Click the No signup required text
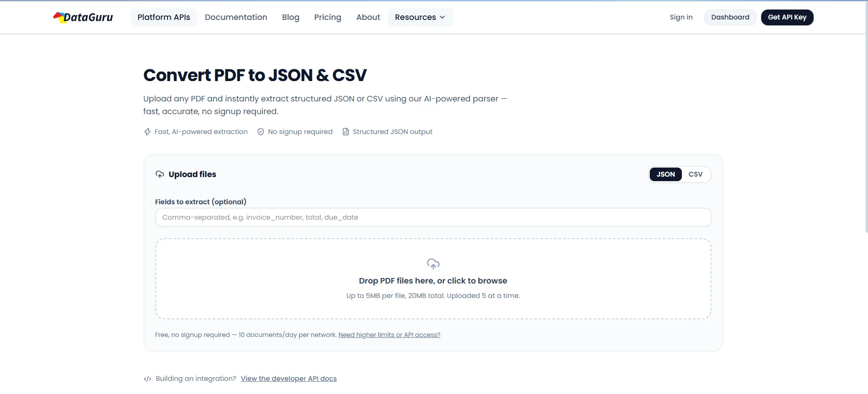868x394 pixels. tap(300, 132)
